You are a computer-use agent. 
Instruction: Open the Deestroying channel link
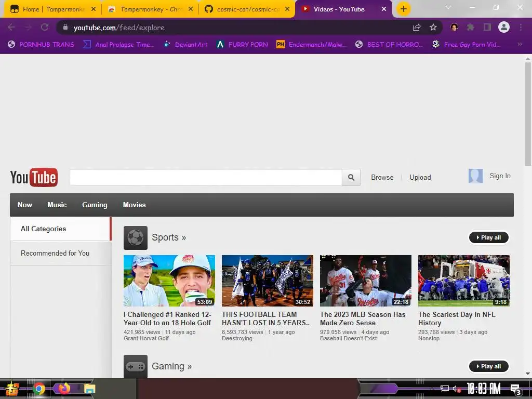tap(237, 338)
